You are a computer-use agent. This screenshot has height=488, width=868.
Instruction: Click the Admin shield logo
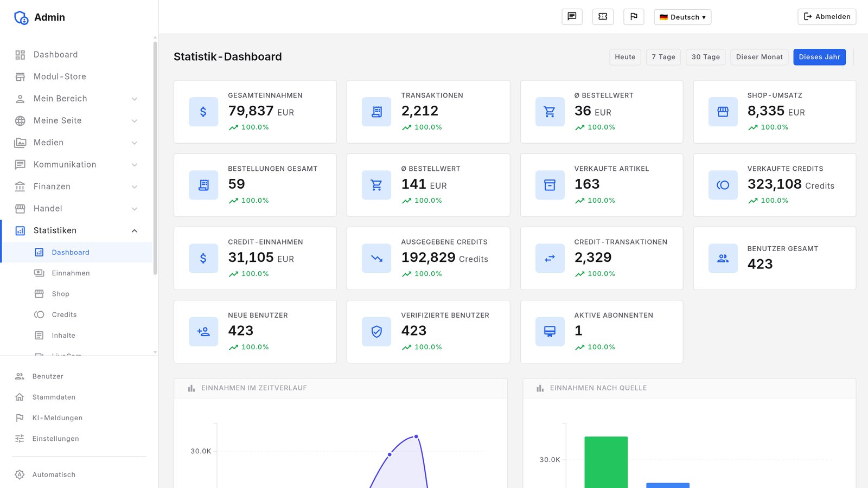click(x=21, y=17)
